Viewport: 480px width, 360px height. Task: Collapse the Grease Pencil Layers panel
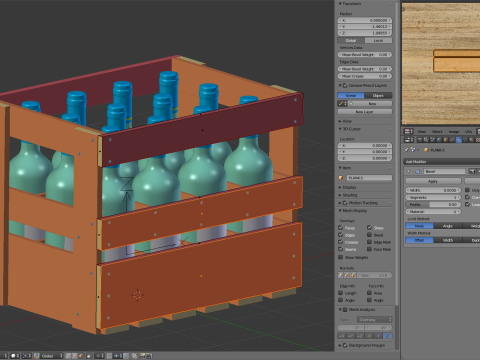[340, 86]
